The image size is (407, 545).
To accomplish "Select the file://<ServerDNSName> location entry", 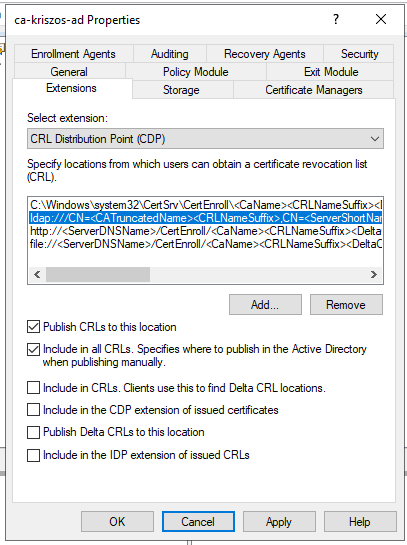I will (205, 244).
